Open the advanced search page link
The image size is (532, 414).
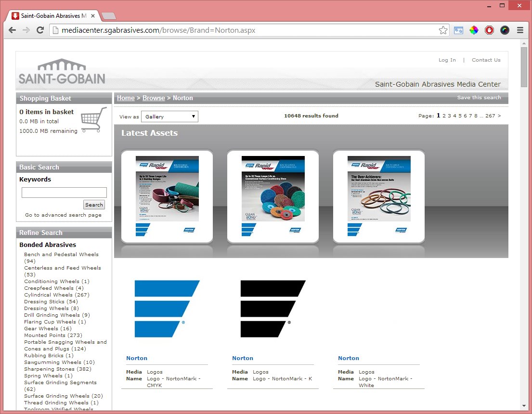(x=63, y=215)
